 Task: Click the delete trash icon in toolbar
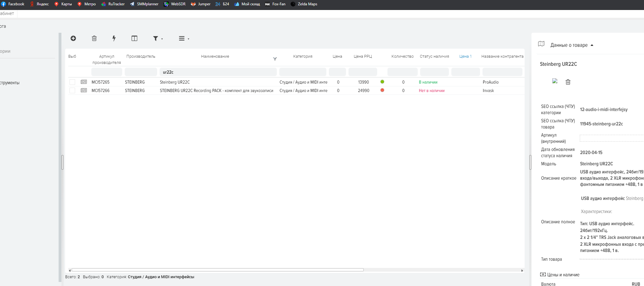coord(94,38)
